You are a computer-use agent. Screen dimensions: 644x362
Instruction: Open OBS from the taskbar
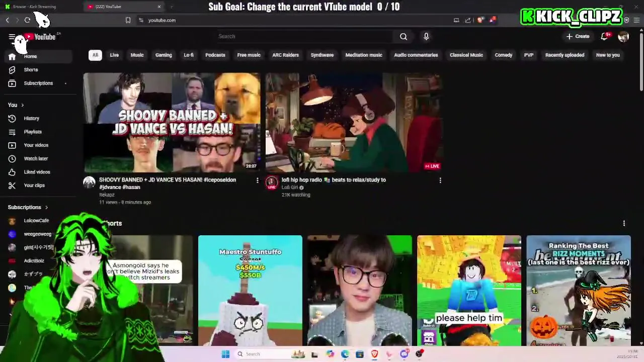click(419, 354)
